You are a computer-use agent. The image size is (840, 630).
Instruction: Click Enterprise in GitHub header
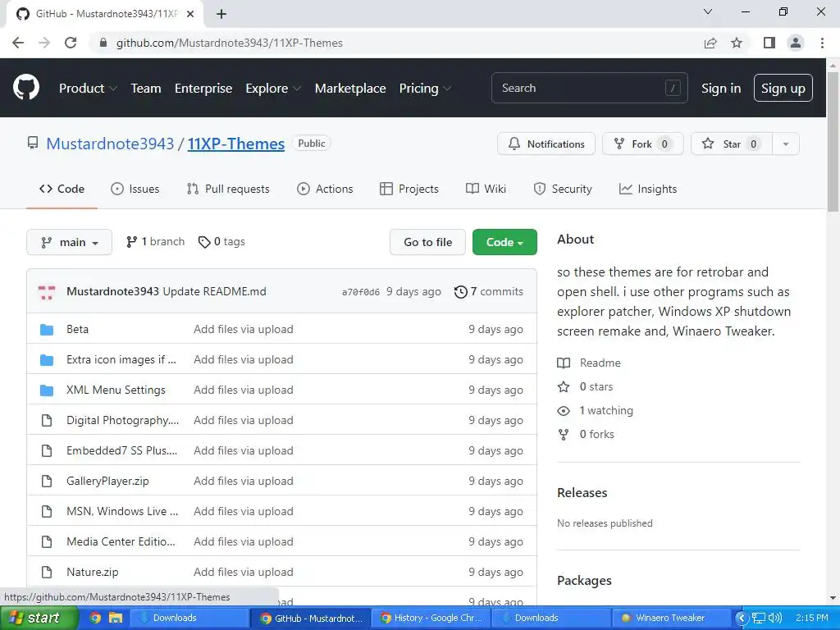(203, 89)
